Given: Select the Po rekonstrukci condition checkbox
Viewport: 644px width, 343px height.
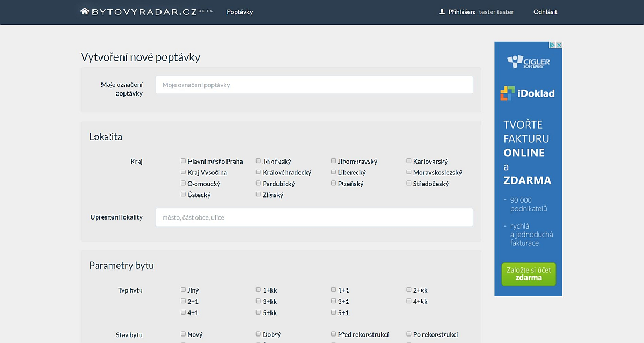Looking at the screenshot, I should 409,334.
